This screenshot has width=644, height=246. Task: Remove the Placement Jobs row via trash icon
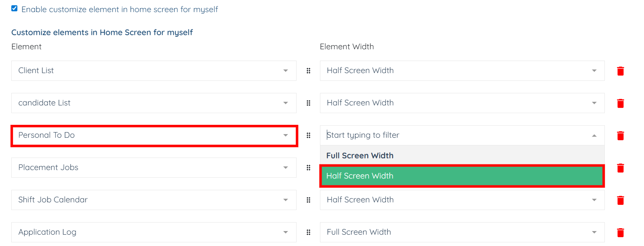(x=620, y=168)
